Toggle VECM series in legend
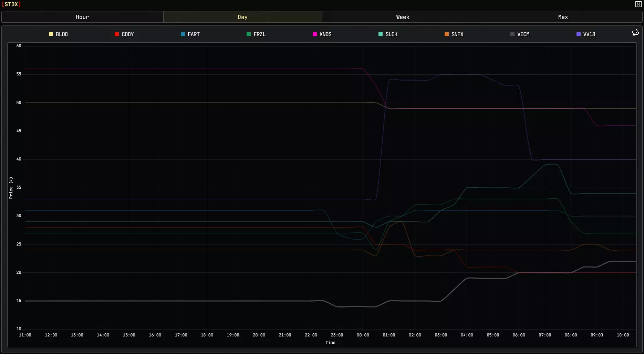This screenshot has width=644, height=354. (520, 34)
